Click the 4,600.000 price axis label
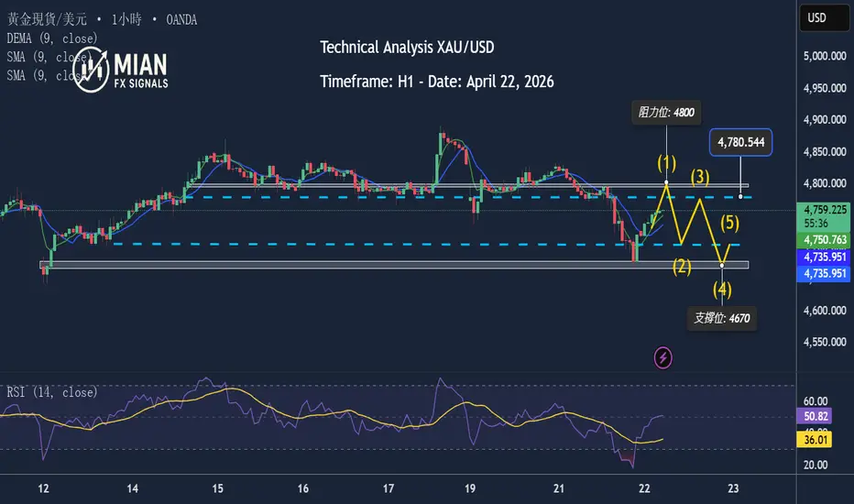The image size is (854, 504). pyautogui.click(x=825, y=311)
